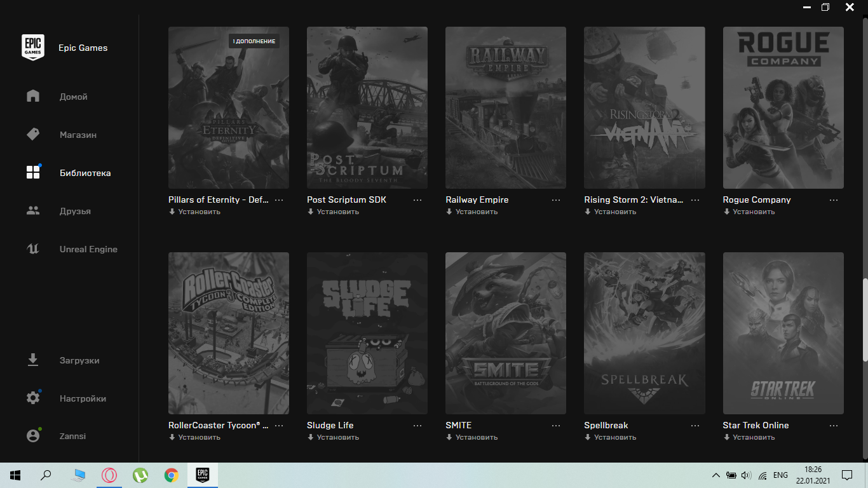Open Настройки label in sidebar
Image resolution: width=868 pixels, height=488 pixels.
click(83, 398)
